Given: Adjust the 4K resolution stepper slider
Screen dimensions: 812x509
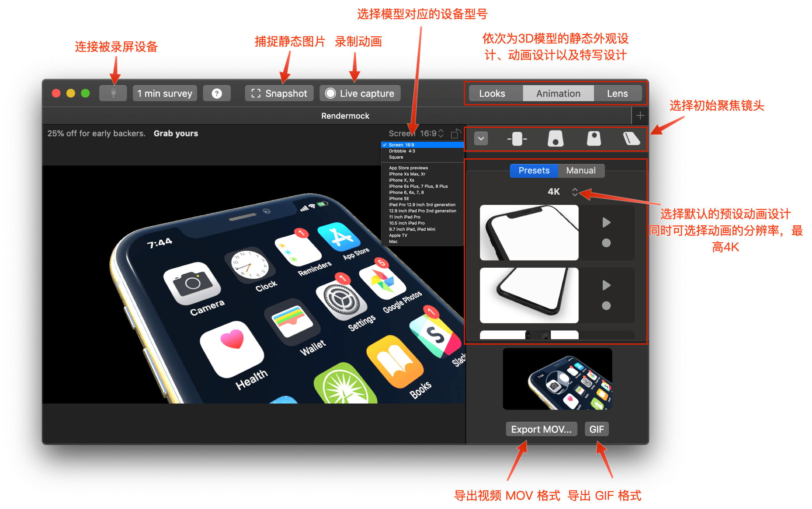Looking at the screenshot, I should (575, 192).
